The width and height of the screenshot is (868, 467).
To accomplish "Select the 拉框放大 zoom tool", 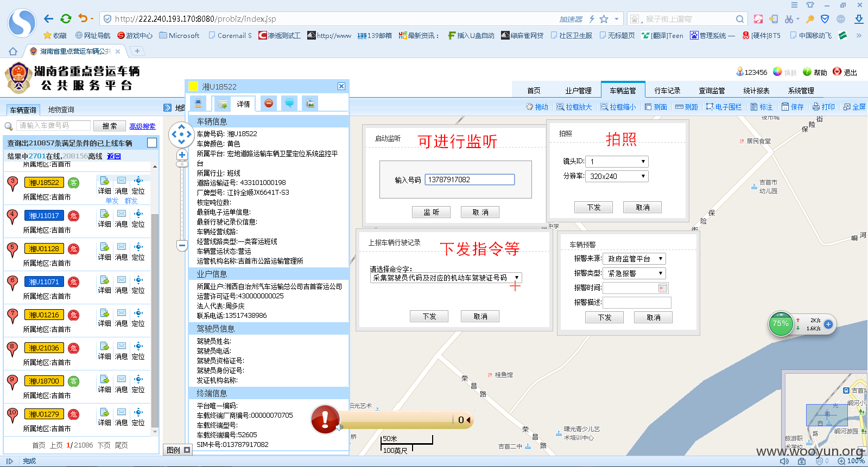I will (574, 107).
